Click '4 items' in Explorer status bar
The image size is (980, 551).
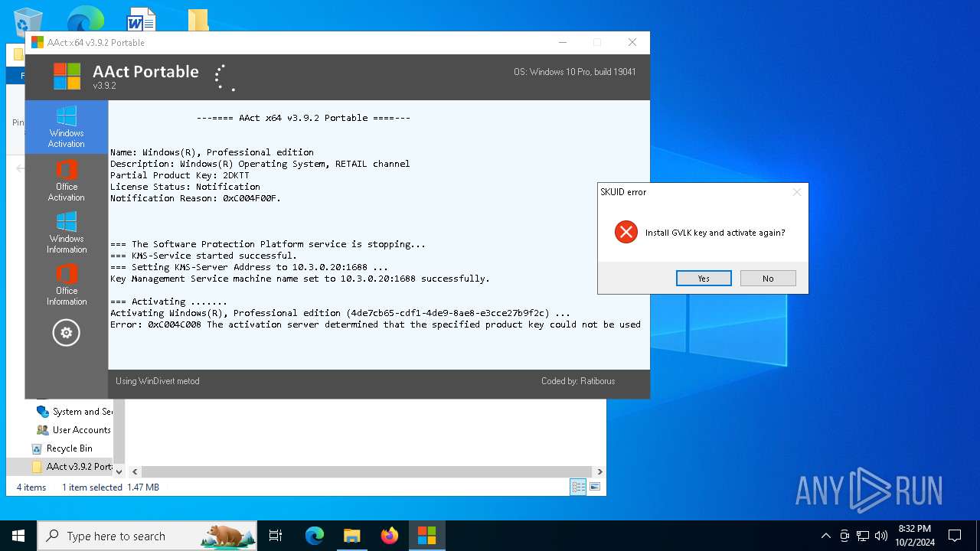coord(31,487)
